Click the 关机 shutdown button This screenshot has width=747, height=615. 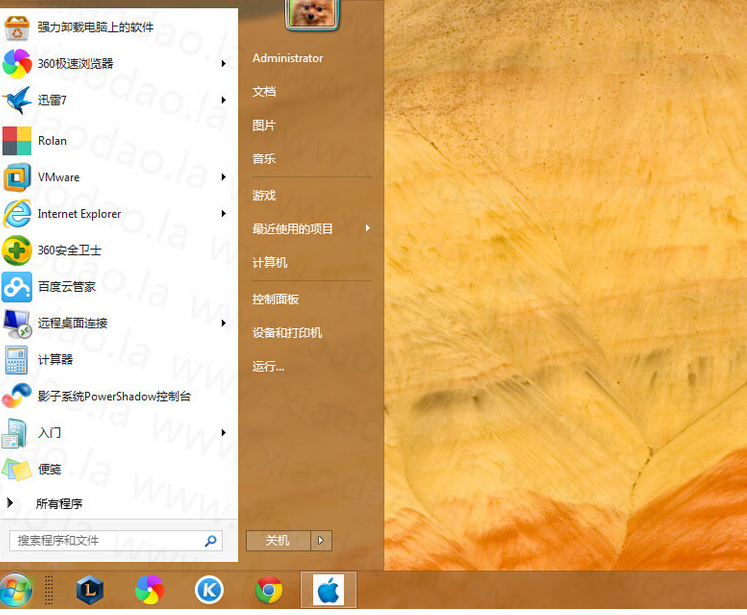[278, 541]
